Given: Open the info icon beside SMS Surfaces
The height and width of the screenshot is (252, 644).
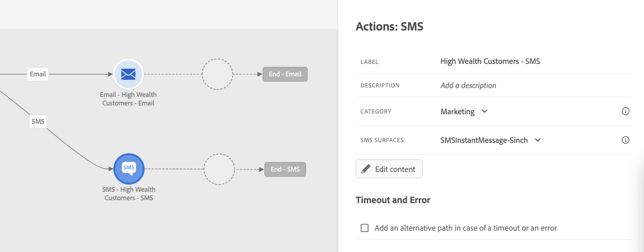Looking at the screenshot, I should click(625, 140).
